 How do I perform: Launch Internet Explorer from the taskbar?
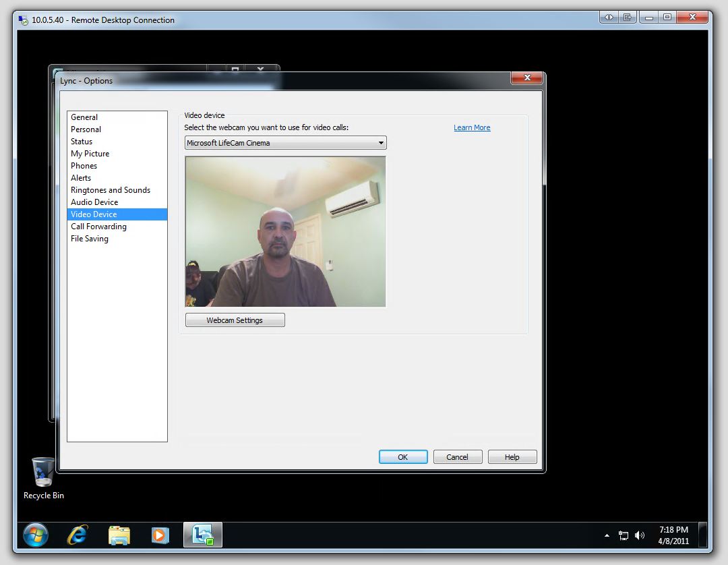[x=77, y=535]
